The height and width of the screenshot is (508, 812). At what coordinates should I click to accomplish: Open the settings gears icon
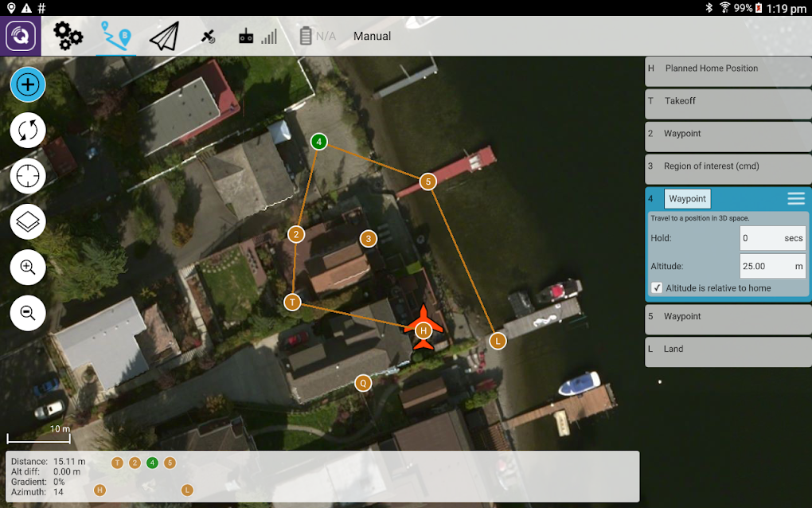point(68,36)
